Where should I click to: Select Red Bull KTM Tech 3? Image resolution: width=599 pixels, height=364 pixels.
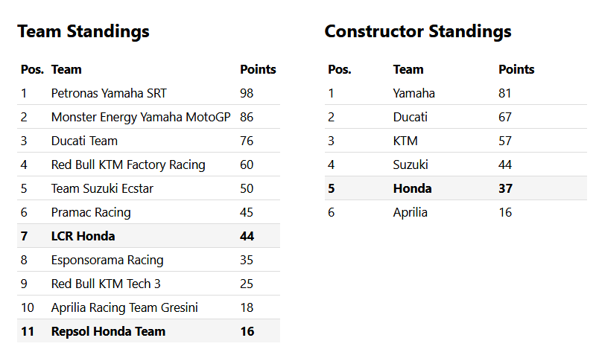(x=106, y=284)
